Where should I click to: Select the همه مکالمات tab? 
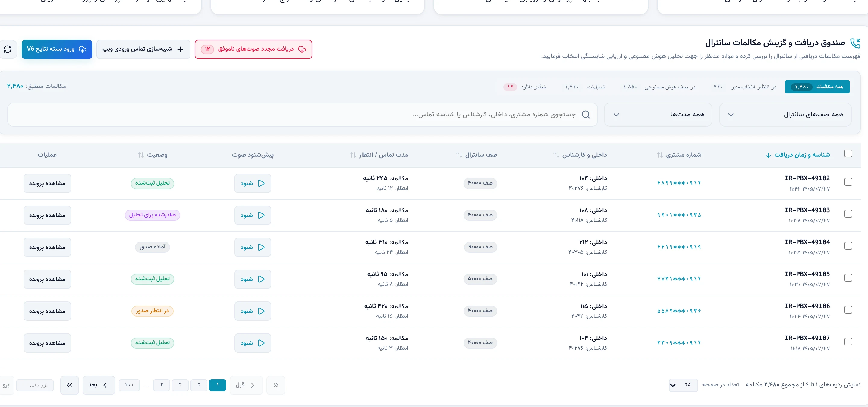pyautogui.click(x=817, y=87)
